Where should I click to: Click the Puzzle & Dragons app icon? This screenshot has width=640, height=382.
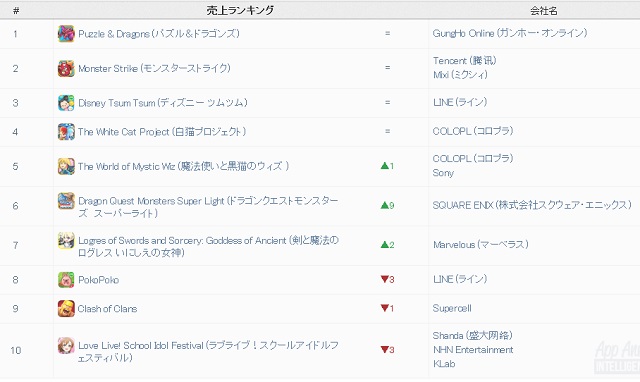[66, 33]
